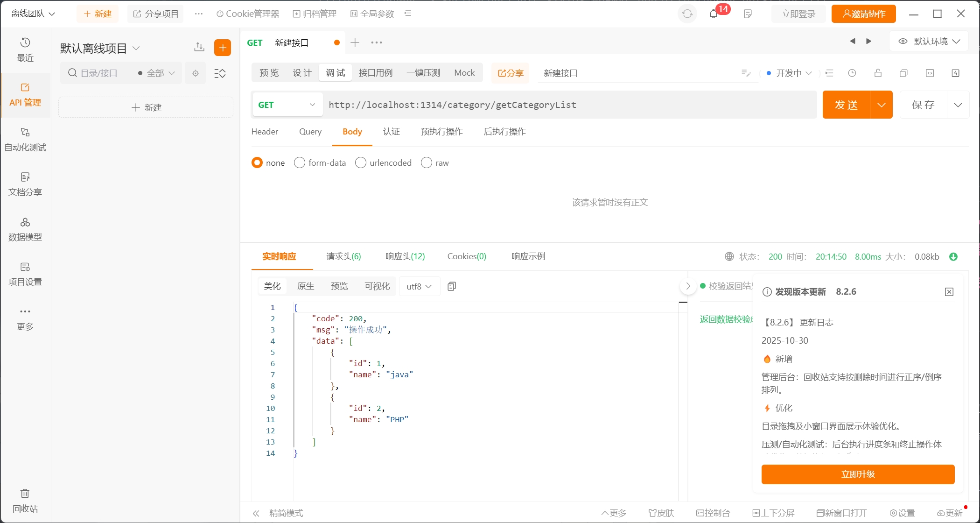The image size is (980, 523).
Task: Copy the response body with copy icon
Action: [x=451, y=286]
